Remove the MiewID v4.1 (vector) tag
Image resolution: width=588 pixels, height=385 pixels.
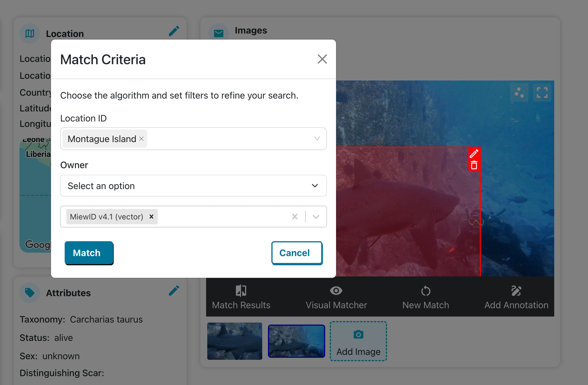tap(151, 217)
